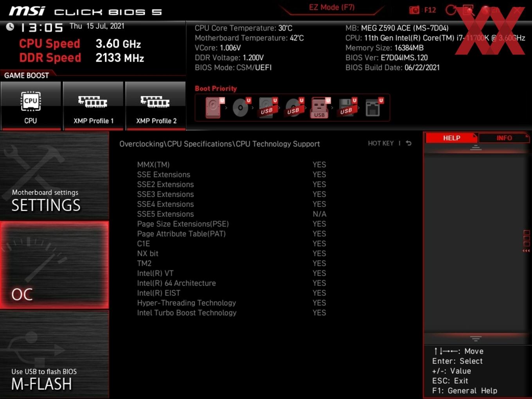Select the Intel(R) EIST row
The height and width of the screenshot is (399, 532).
232,293
